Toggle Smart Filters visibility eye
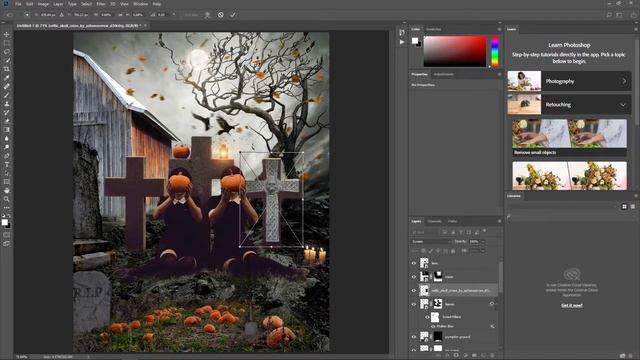 (x=427, y=317)
